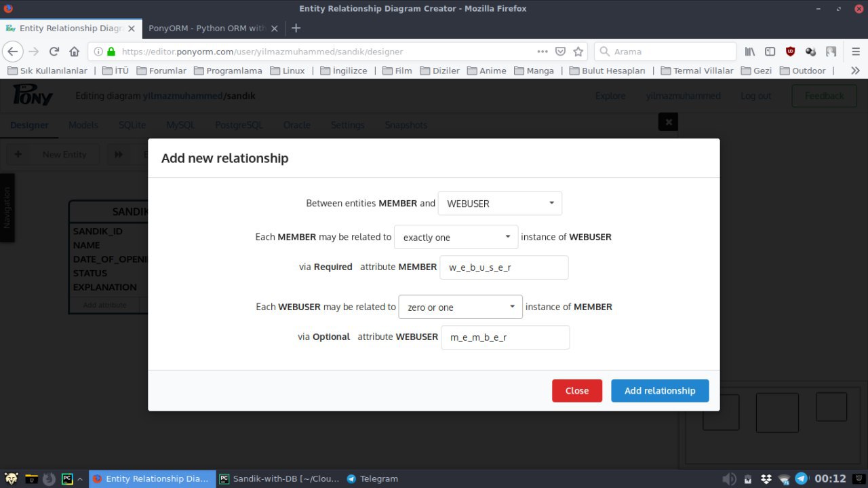
Task: Open Film bookmark folder
Action: click(x=397, y=71)
